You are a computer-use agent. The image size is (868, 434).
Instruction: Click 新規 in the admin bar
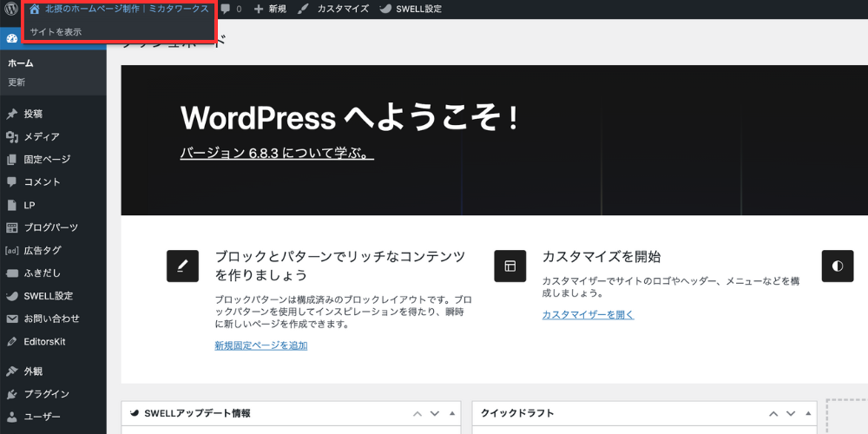click(x=270, y=9)
